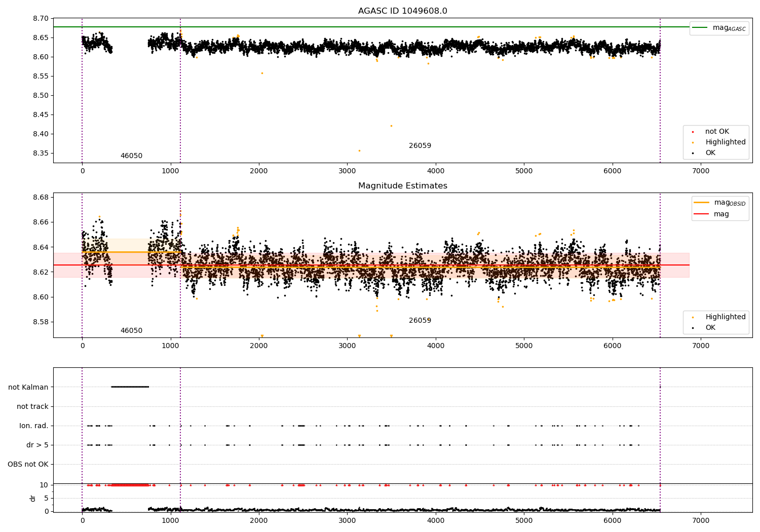Click the '46050' obsid label in middle plot
This screenshot has height=532, width=760.
tap(131, 331)
